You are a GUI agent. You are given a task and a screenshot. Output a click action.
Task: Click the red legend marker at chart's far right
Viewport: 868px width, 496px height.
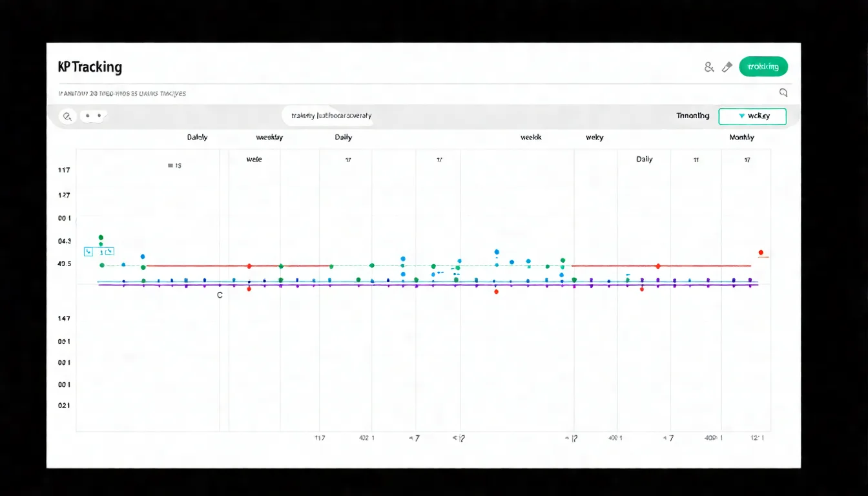point(761,253)
